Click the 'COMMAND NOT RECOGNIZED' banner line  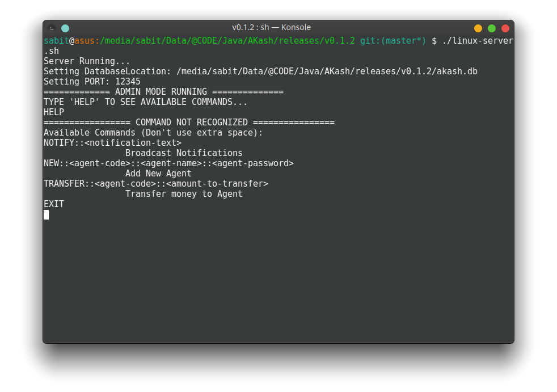coord(189,123)
